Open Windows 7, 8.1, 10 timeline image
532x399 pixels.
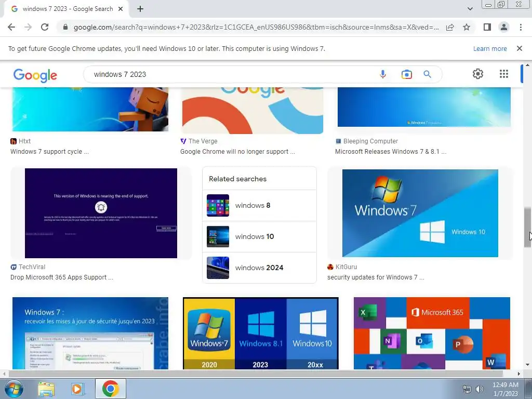coord(261,333)
